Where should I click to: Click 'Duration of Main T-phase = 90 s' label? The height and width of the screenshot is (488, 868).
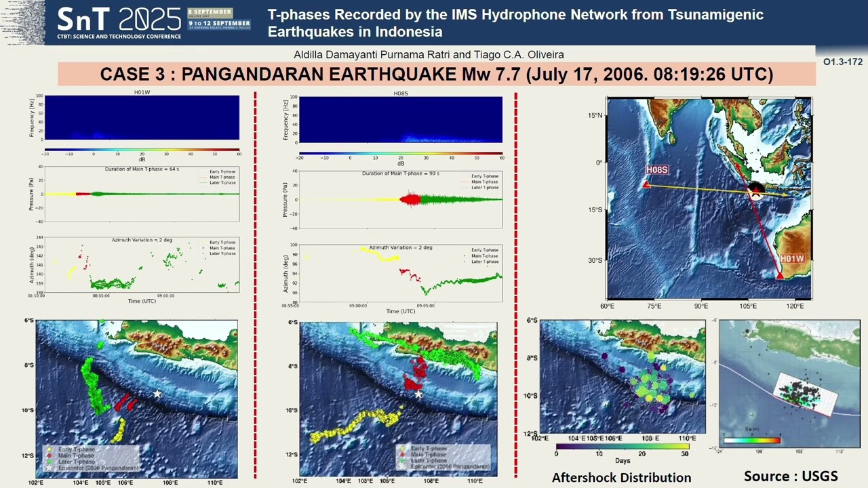pos(401,174)
